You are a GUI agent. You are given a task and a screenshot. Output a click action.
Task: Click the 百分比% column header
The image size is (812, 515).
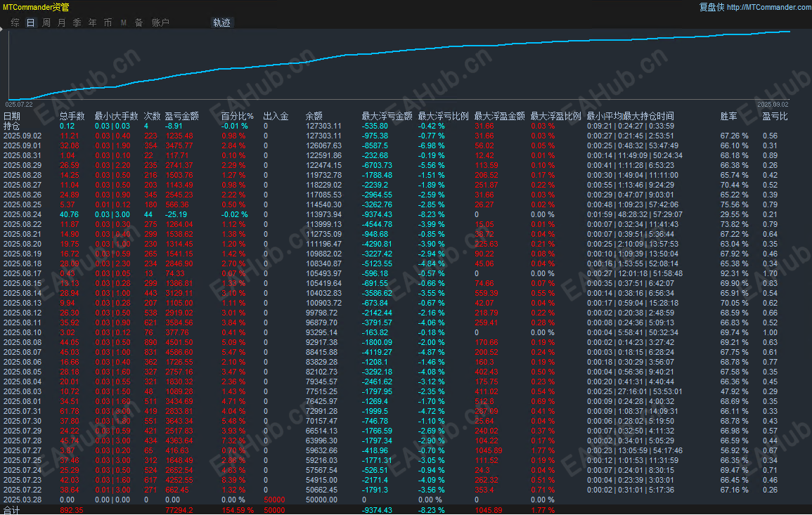(x=237, y=117)
